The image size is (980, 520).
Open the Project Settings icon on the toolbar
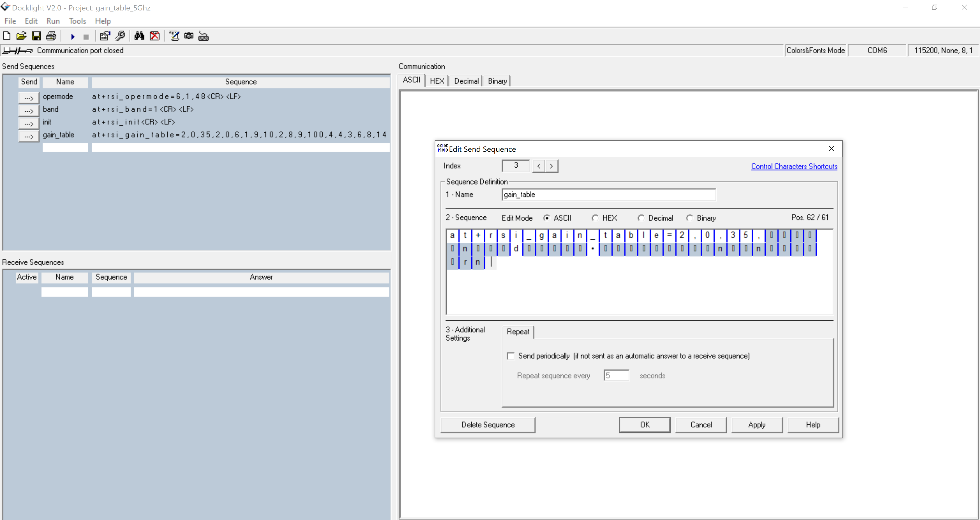104,36
